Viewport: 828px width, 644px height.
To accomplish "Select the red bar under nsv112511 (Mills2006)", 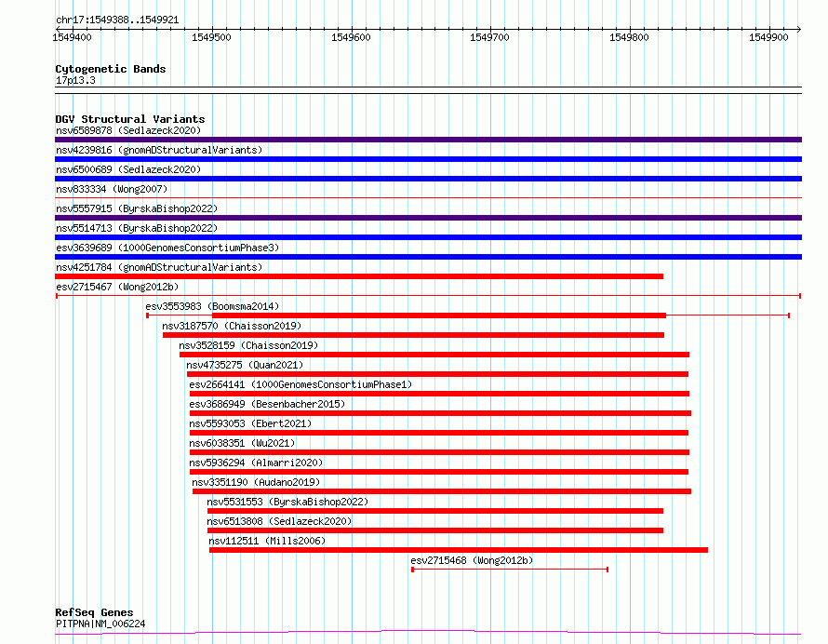I will (x=459, y=550).
